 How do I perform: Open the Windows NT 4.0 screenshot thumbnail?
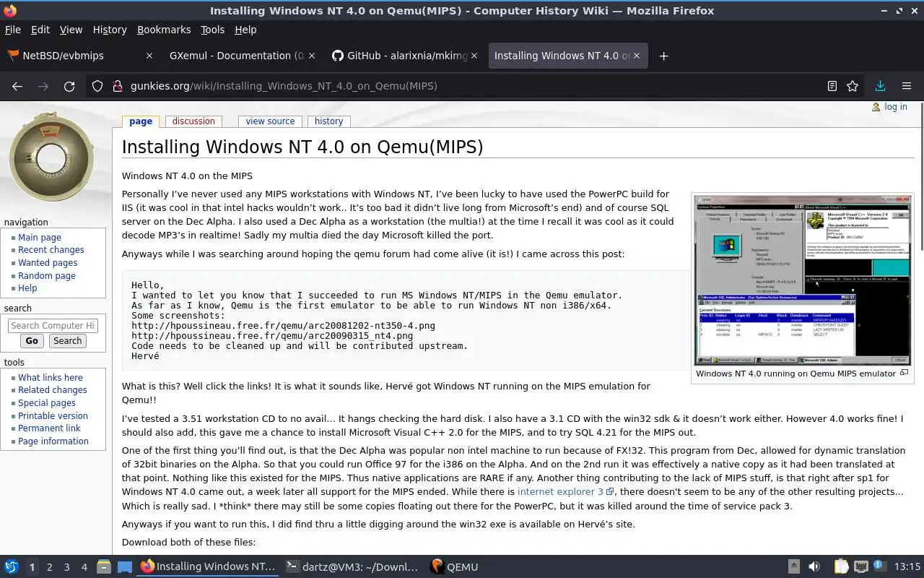[803, 280]
